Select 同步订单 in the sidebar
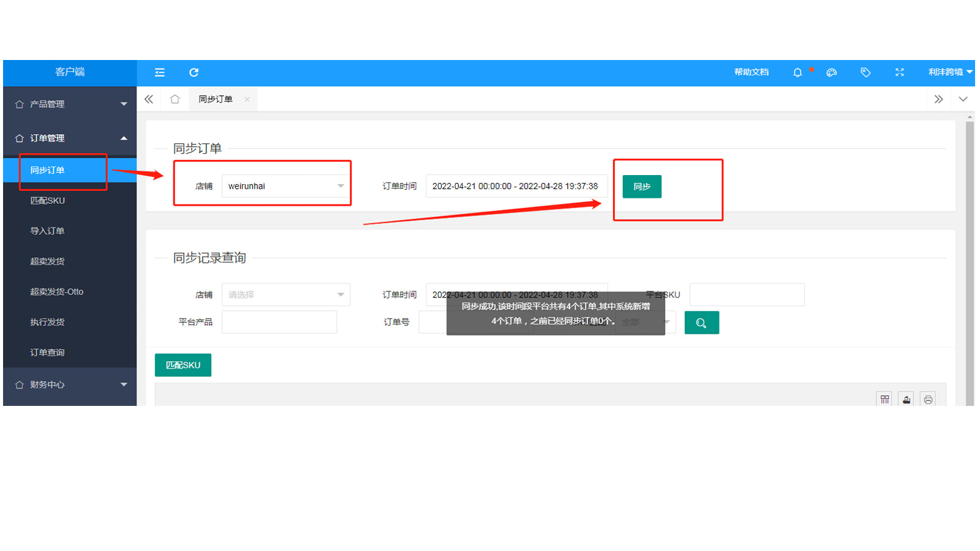This screenshot has height=551, width=980. pyautogui.click(x=70, y=170)
